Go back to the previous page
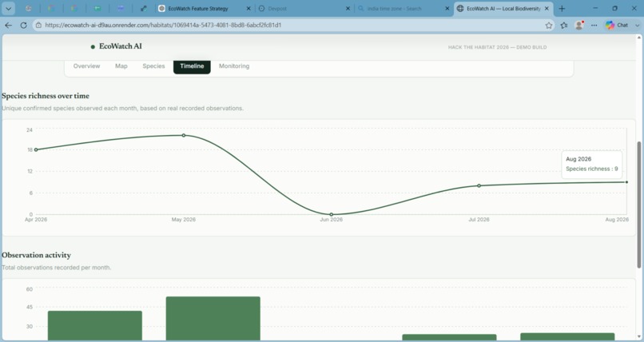This screenshot has width=644, height=342. [8, 25]
